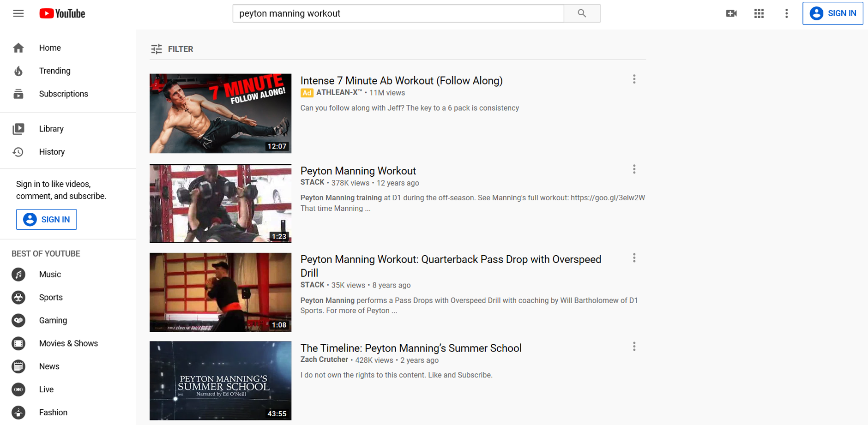
Task: Go to Subscriptions in sidebar
Action: (63, 94)
